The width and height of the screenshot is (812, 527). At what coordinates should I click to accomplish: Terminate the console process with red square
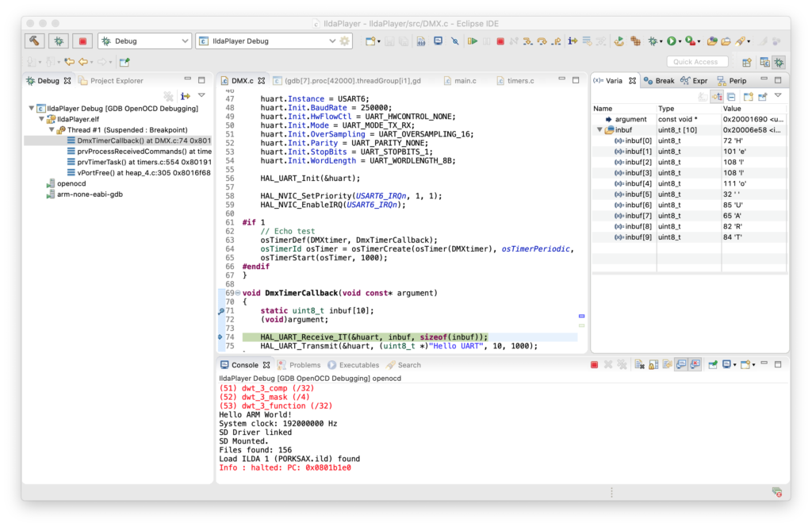594,365
